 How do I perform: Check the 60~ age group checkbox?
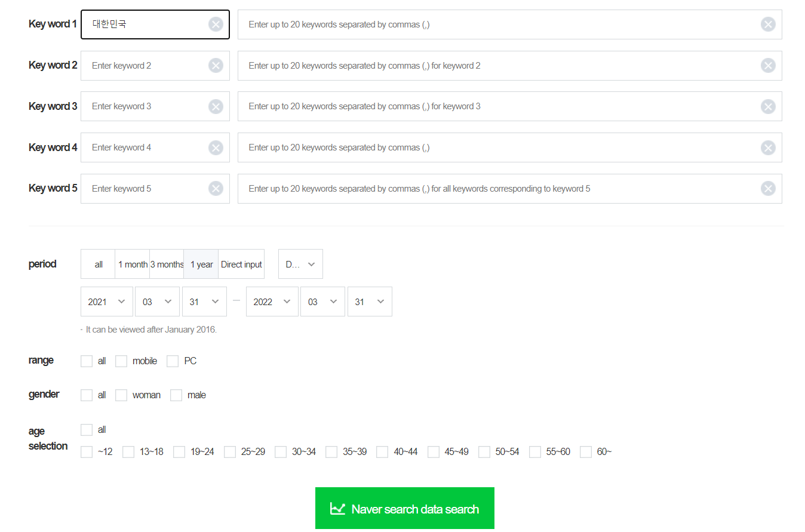point(586,452)
